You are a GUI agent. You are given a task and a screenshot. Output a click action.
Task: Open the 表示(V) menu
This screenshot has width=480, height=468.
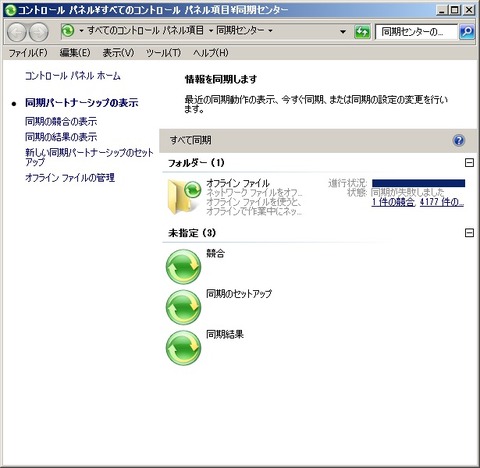pos(118,53)
